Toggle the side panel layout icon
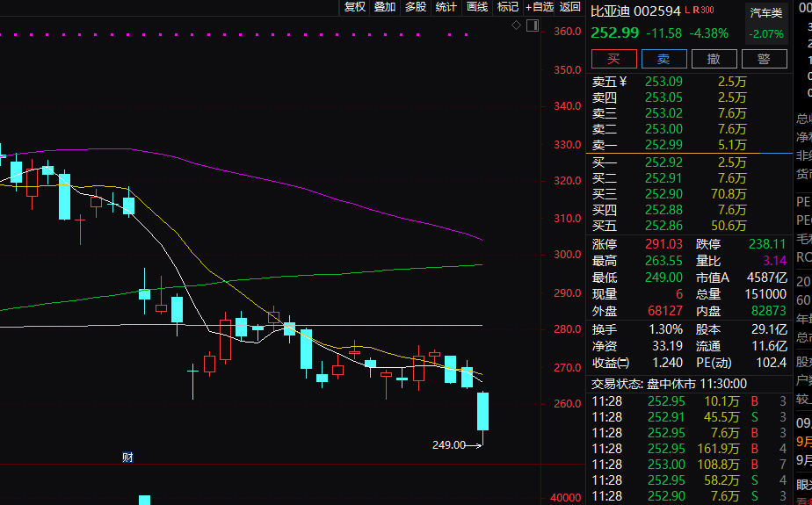 click(x=532, y=25)
